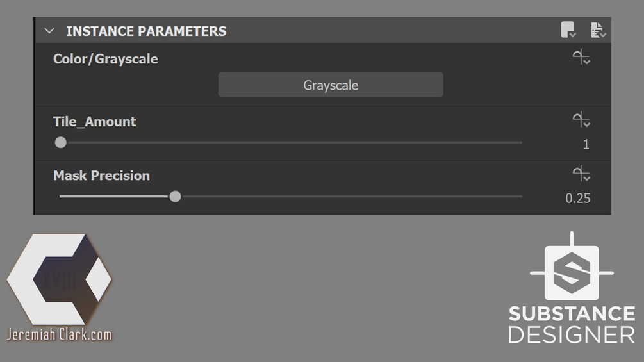Click the Tile_Amount value field showing 1
This screenshot has width=644, height=362.
[x=585, y=145]
